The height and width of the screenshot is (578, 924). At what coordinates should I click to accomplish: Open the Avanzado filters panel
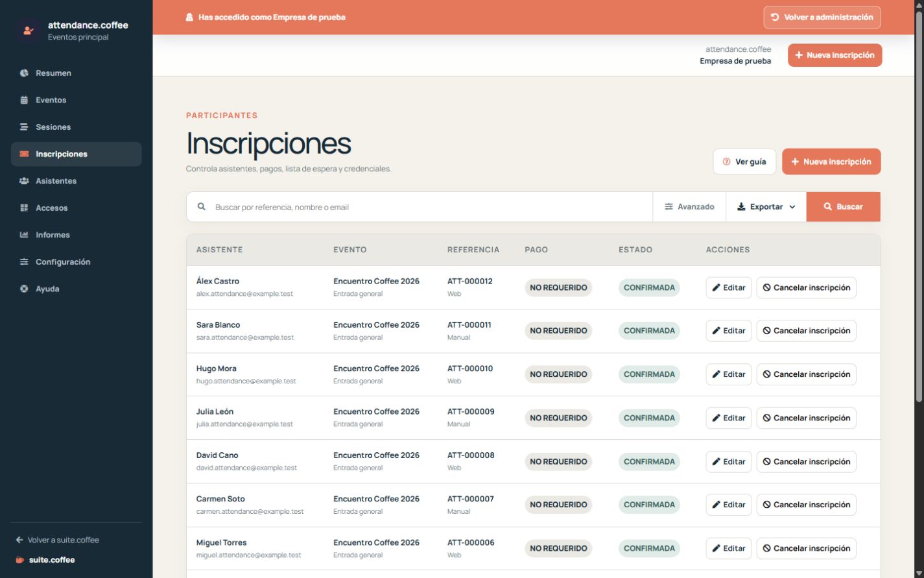[689, 207]
